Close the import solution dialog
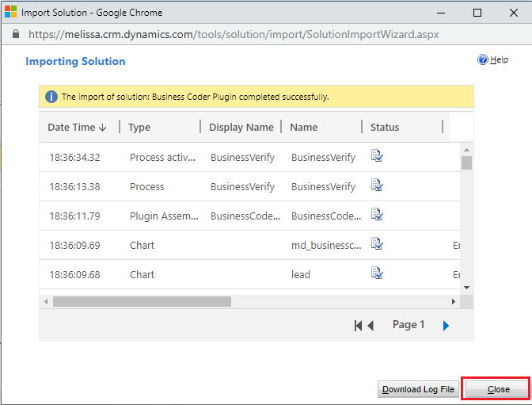 (497, 389)
